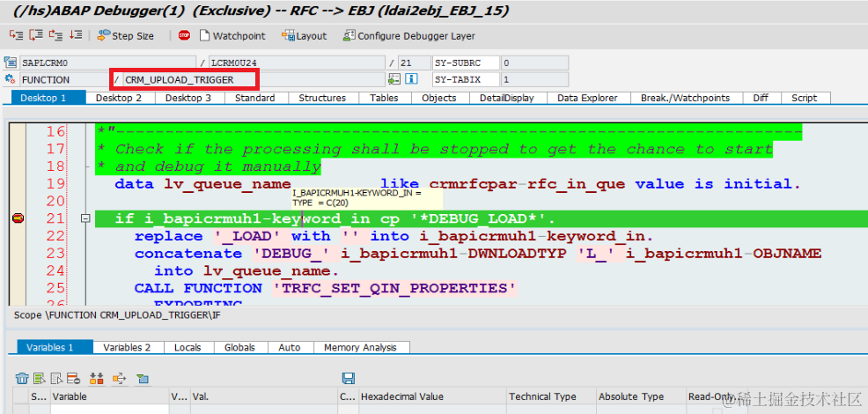The width and height of the screenshot is (868, 414).
Task: Click the Technical Type column header
Action: click(551, 396)
